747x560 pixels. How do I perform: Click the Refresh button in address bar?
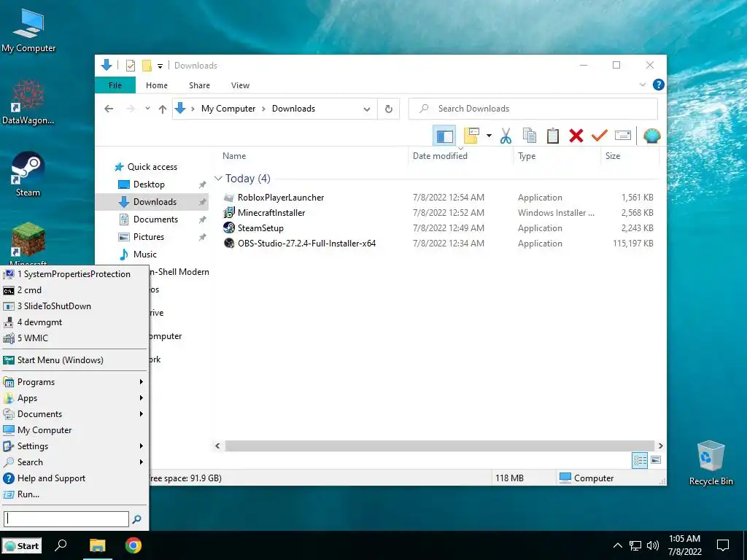(389, 109)
